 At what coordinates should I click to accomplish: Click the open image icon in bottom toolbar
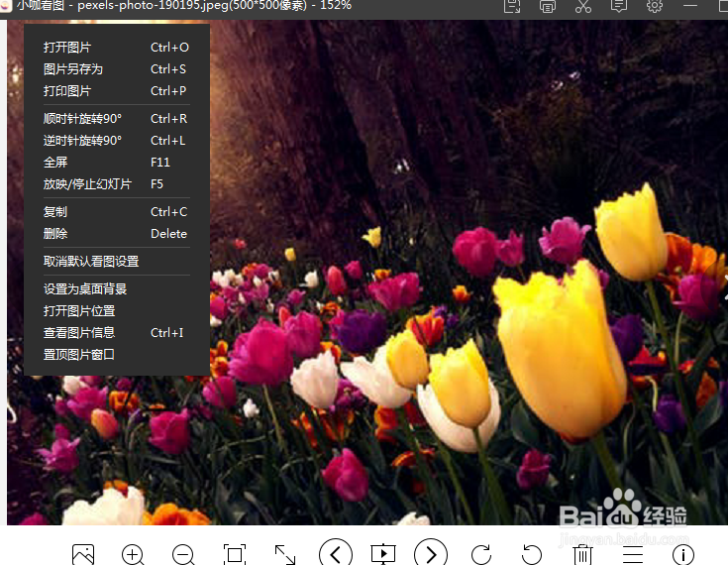[x=83, y=554]
